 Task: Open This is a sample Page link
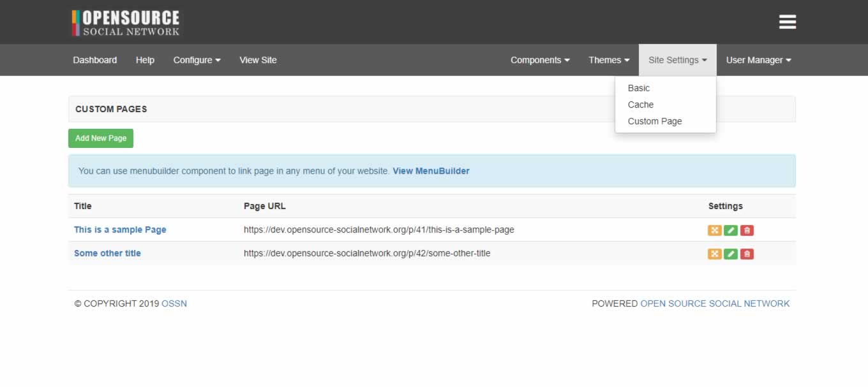(120, 230)
